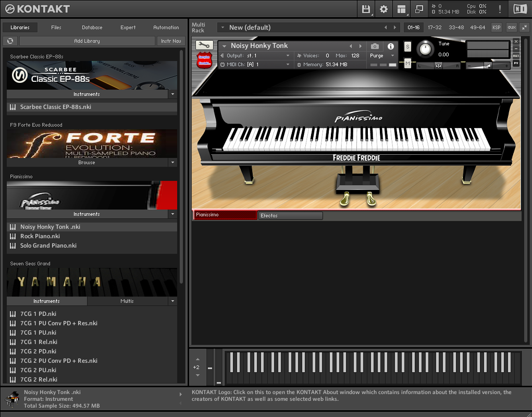This screenshot has width=532, height=417.
Task: Open snapshot view with the camera icon
Action: 375,46
